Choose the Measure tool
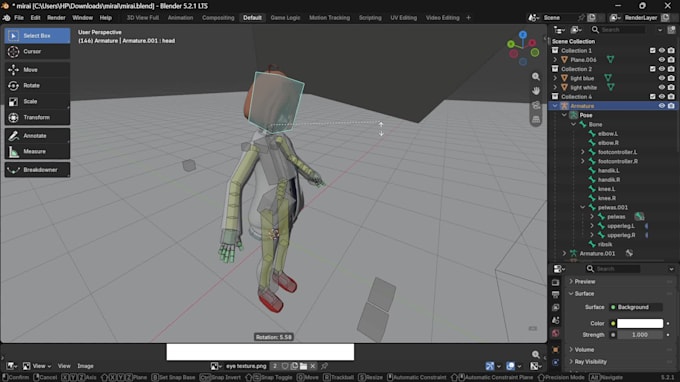Image resolution: width=680 pixels, height=382 pixels. (x=37, y=151)
